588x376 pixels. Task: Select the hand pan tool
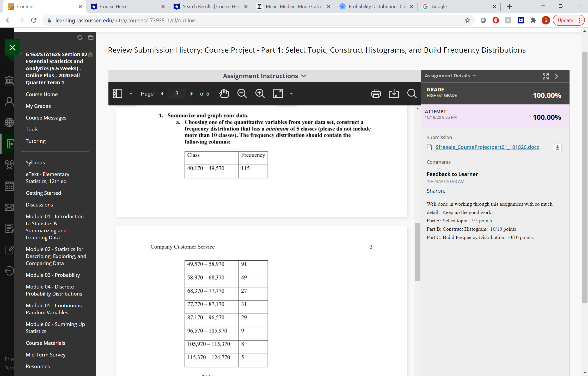tap(224, 93)
